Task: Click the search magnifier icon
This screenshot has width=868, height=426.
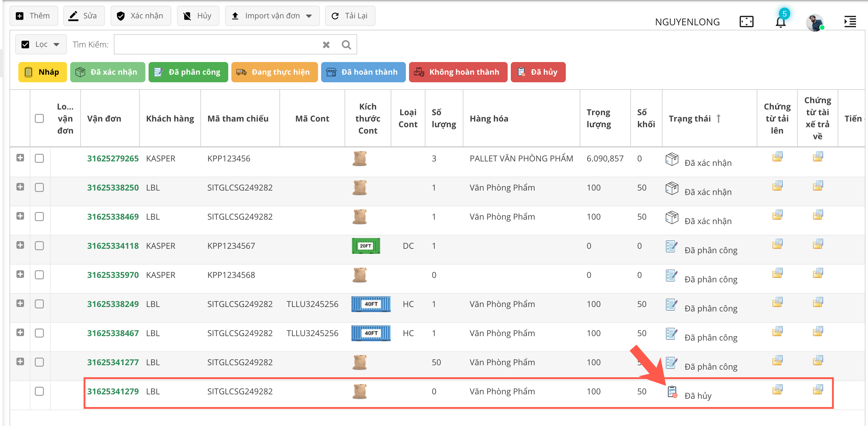Action: [346, 45]
